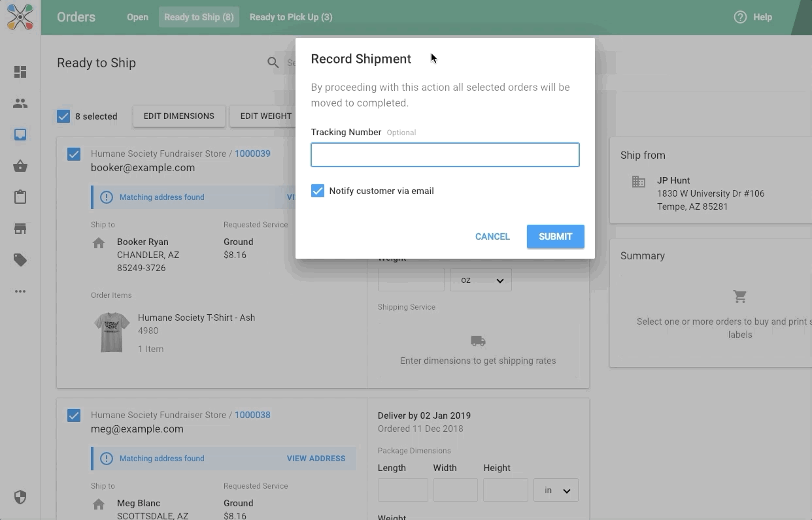This screenshot has width=812, height=520.
Task: Click the Help label in the header
Action: pyautogui.click(x=762, y=17)
